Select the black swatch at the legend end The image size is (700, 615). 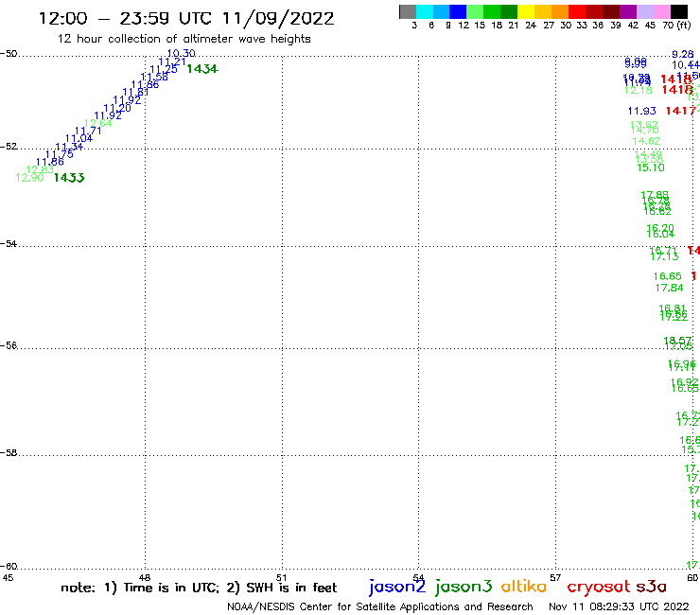(679, 11)
